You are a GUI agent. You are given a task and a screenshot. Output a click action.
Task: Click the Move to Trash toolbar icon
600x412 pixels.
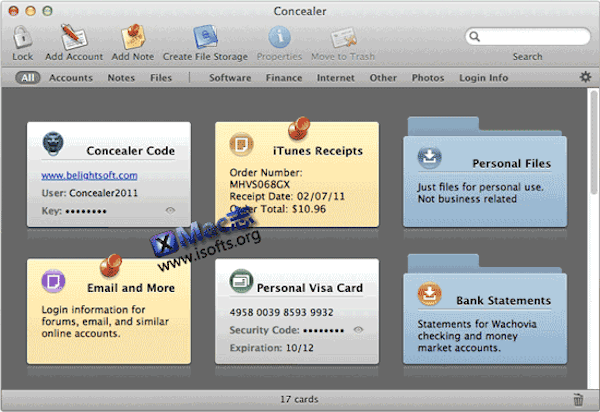pos(343,37)
